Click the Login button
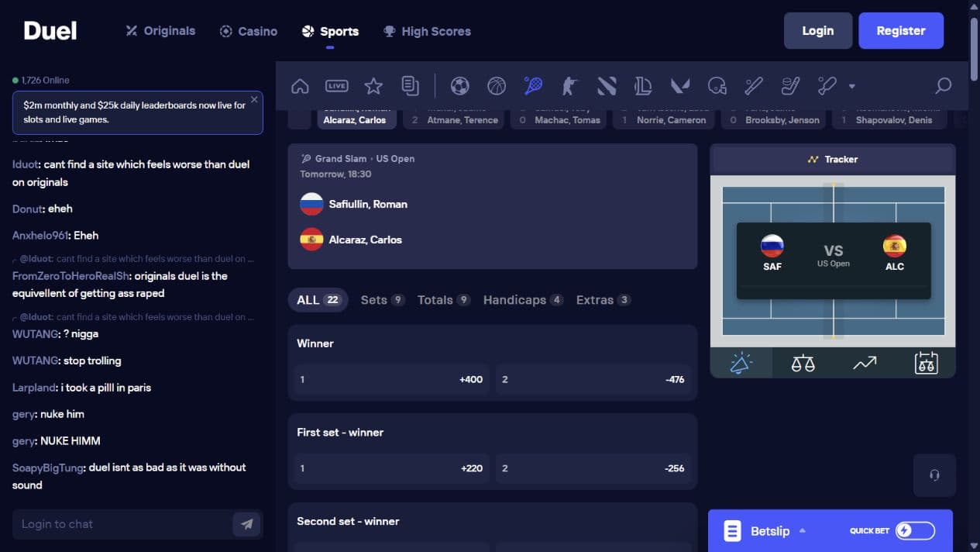The height and width of the screenshot is (552, 980). [x=818, y=31]
